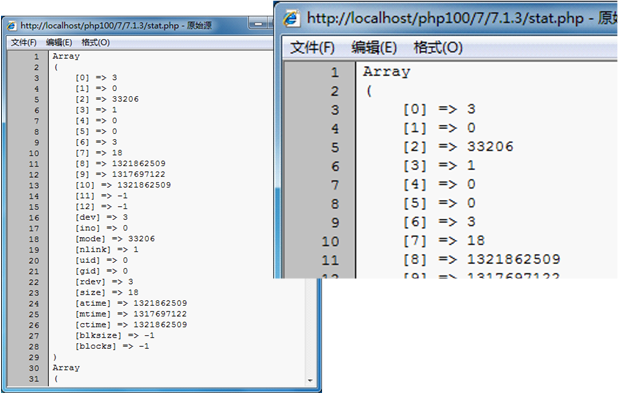Click line number 5 in the enlarged window gutter
The height and width of the screenshot is (394, 618).
point(335,148)
